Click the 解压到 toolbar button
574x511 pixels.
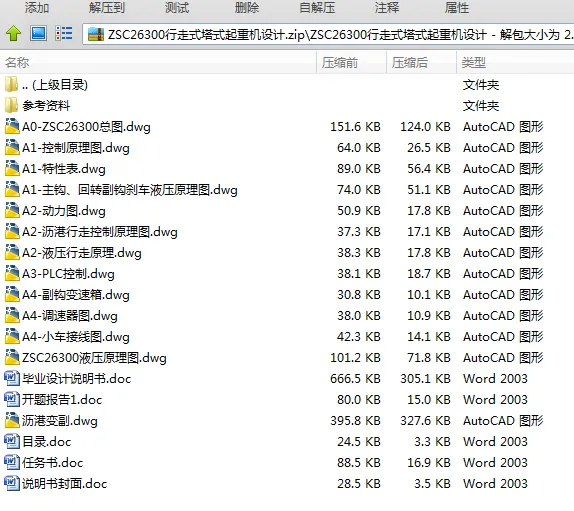click(107, 7)
